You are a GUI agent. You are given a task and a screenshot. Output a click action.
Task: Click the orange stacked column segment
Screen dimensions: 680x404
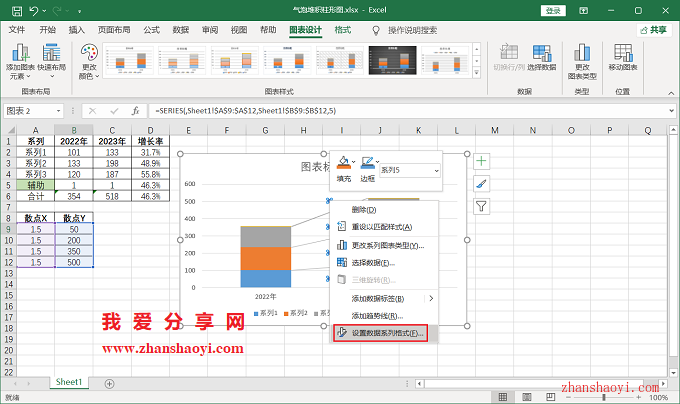(265, 258)
